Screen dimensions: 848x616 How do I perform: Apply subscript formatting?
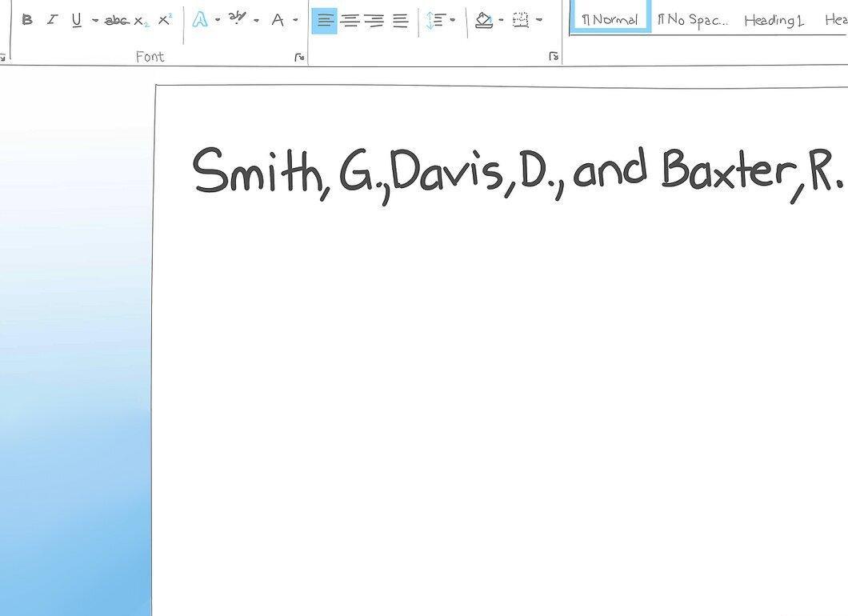(x=141, y=22)
